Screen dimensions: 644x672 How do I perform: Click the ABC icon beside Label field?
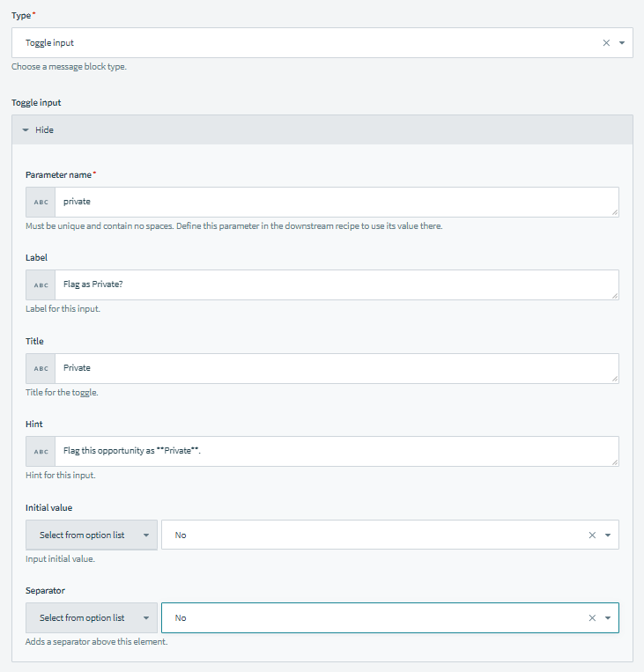(41, 285)
